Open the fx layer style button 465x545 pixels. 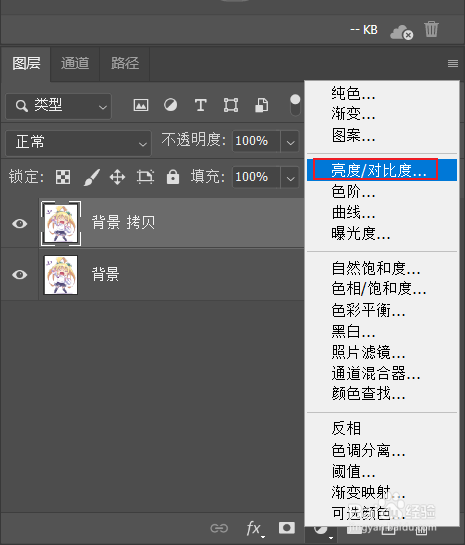click(254, 529)
